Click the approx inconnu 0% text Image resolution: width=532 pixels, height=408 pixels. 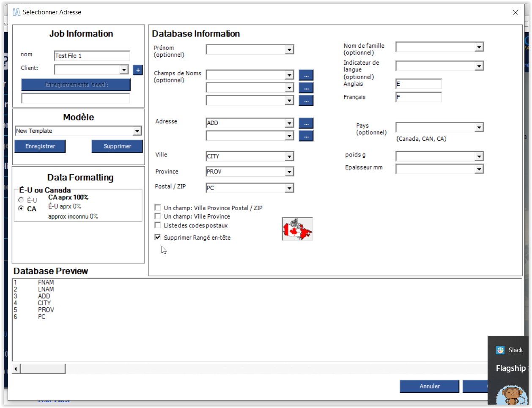pos(73,216)
